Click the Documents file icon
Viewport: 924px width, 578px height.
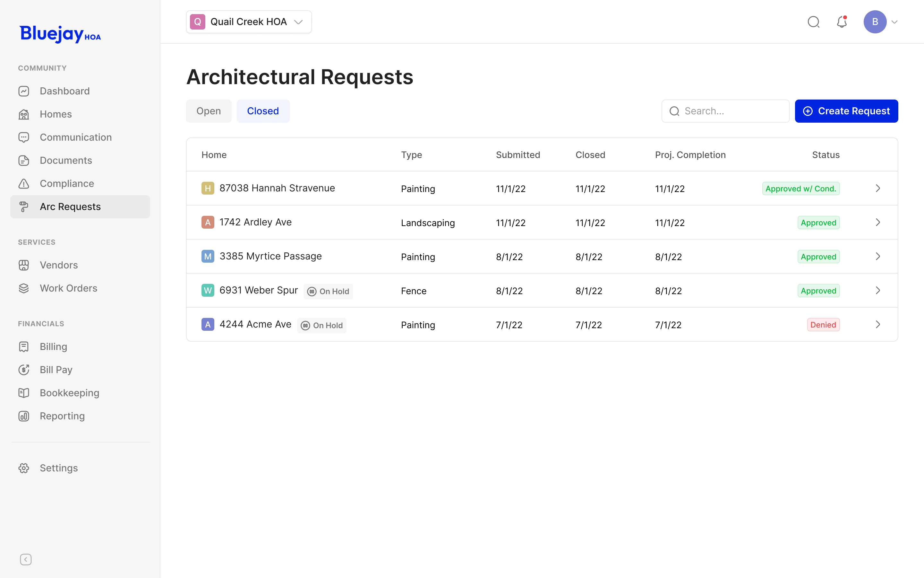tap(24, 161)
